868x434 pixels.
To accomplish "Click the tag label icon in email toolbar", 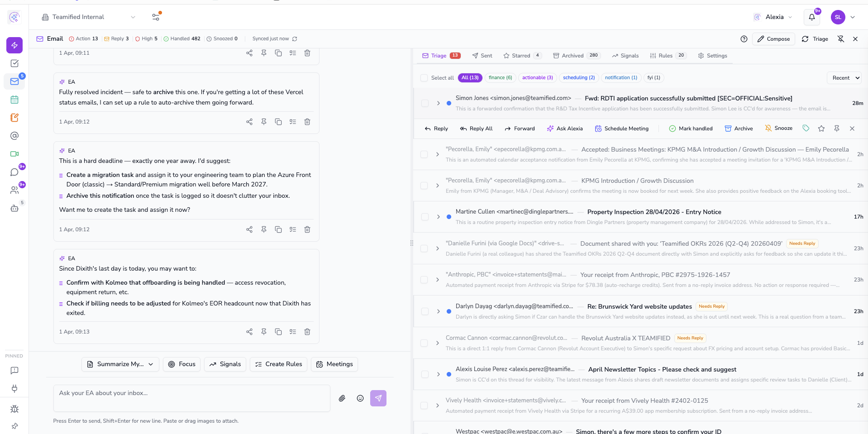I will coord(806,129).
